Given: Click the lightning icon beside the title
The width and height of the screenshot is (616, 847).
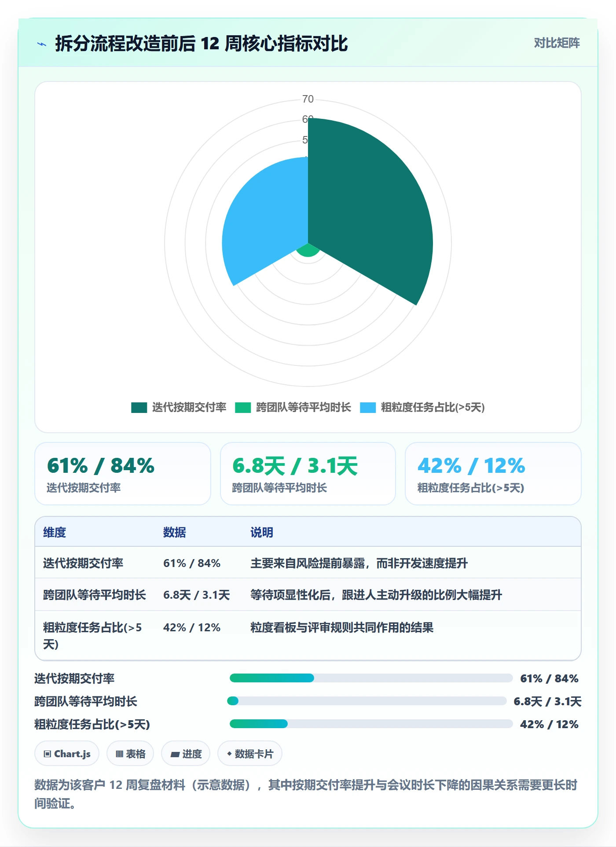Looking at the screenshot, I should (42, 44).
